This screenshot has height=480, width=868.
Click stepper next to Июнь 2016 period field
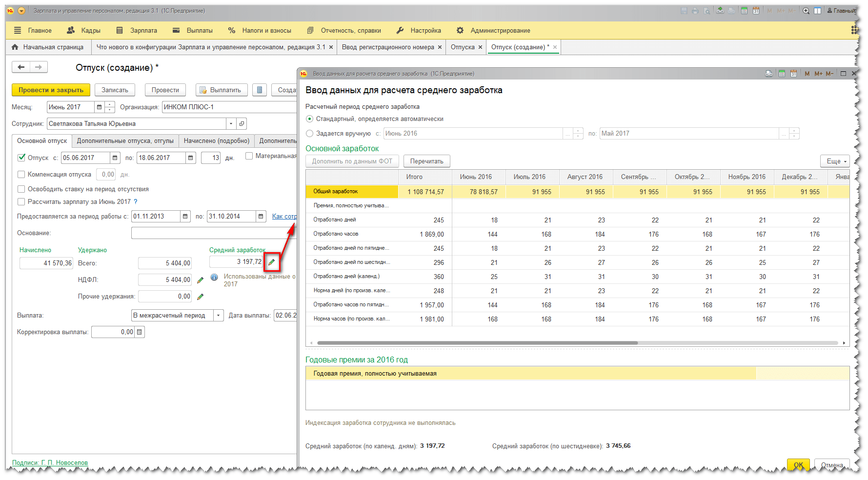pos(578,133)
